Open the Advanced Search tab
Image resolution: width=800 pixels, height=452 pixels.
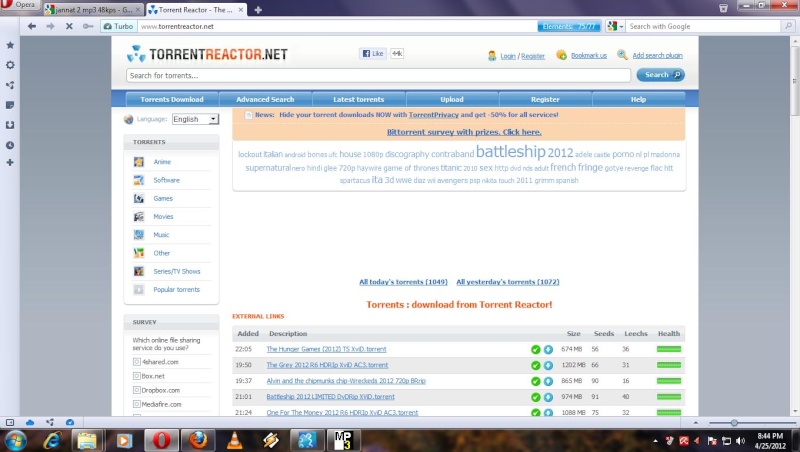point(265,99)
